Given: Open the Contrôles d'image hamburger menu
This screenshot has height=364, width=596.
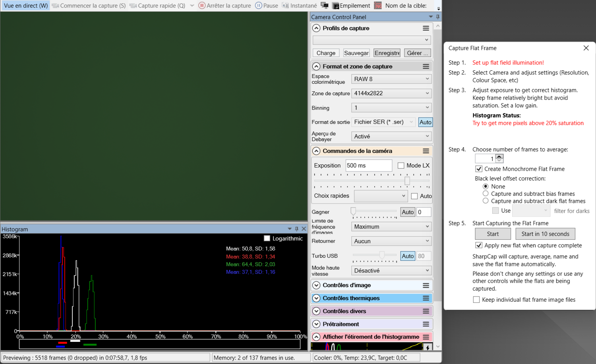Looking at the screenshot, I should [426, 285].
